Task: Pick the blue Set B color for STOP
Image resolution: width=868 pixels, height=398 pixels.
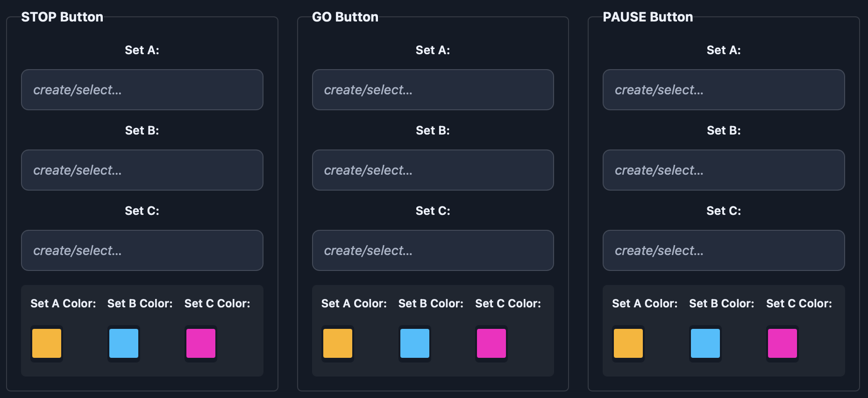Action: [124, 343]
